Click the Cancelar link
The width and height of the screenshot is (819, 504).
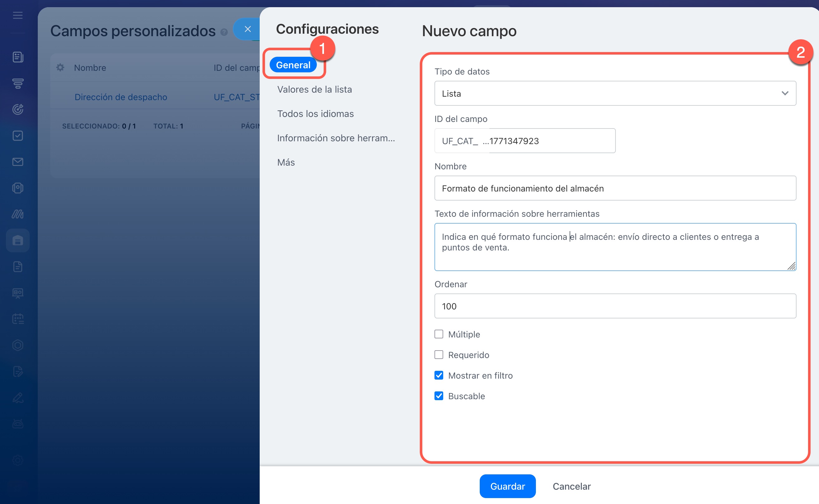click(571, 486)
